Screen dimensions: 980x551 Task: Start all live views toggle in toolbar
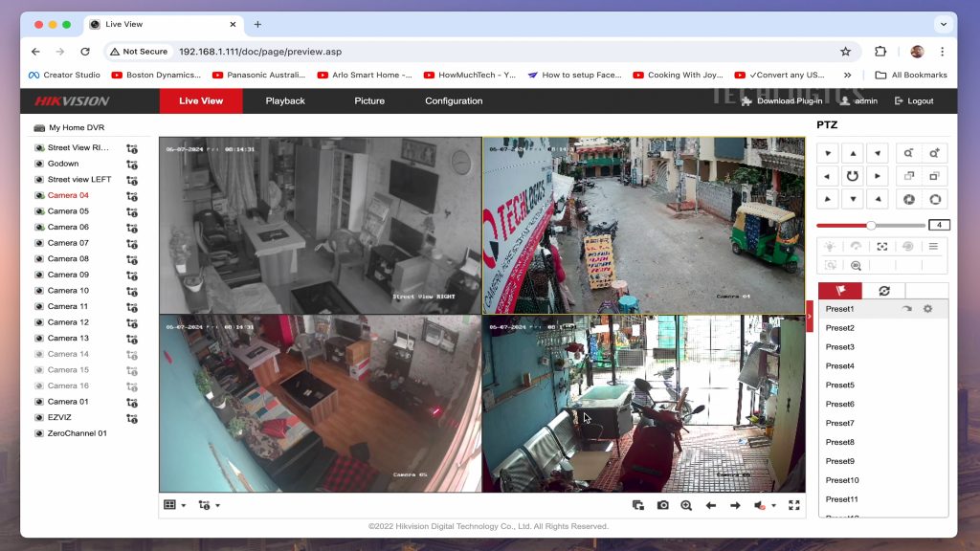pyautogui.click(x=638, y=505)
